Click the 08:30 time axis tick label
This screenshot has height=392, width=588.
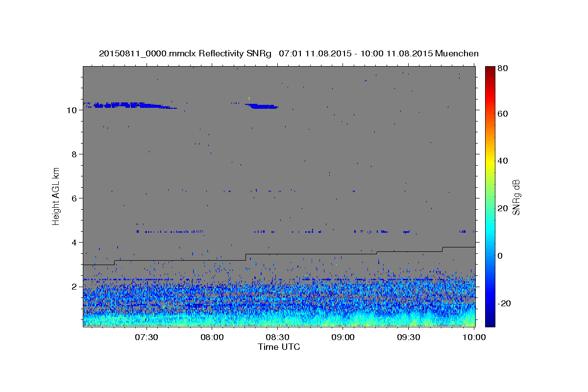point(277,338)
